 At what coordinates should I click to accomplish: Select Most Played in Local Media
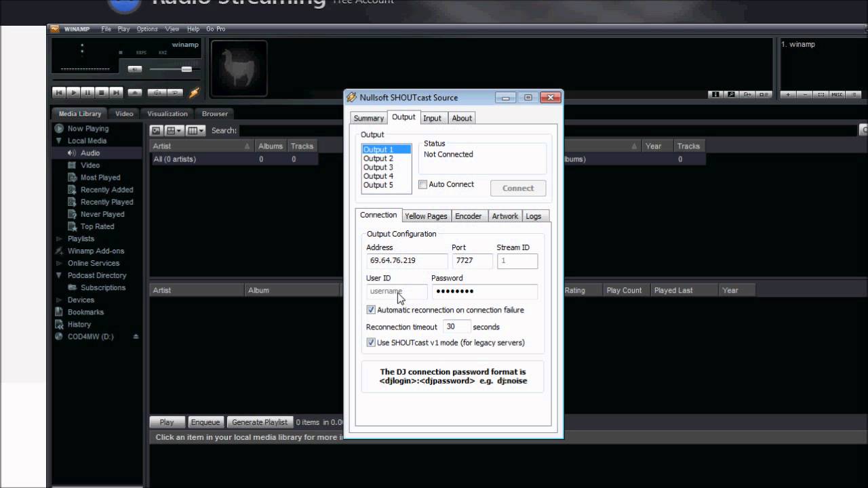pos(100,178)
